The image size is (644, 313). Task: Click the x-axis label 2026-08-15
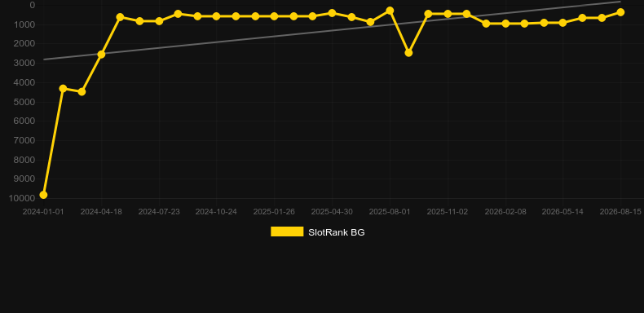(x=620, y=212)
